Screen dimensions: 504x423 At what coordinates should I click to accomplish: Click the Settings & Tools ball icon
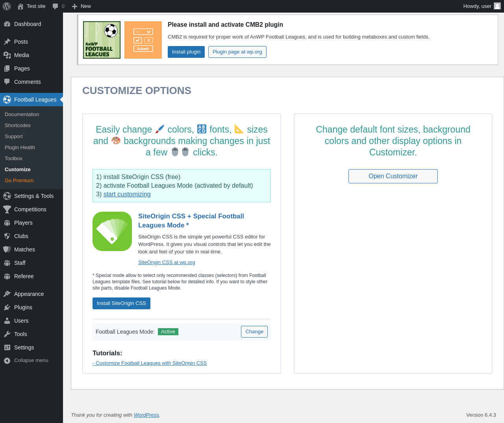(x=7, y=196)
